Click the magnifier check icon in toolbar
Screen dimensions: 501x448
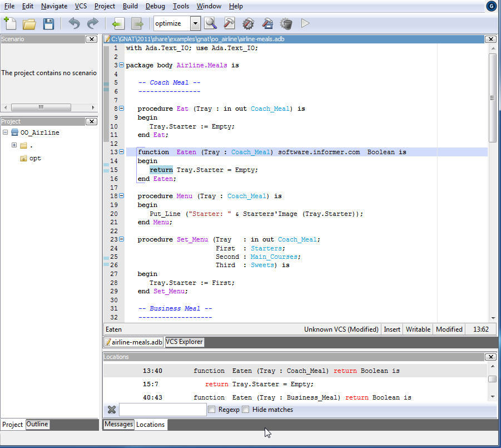[x=210, y=23]
